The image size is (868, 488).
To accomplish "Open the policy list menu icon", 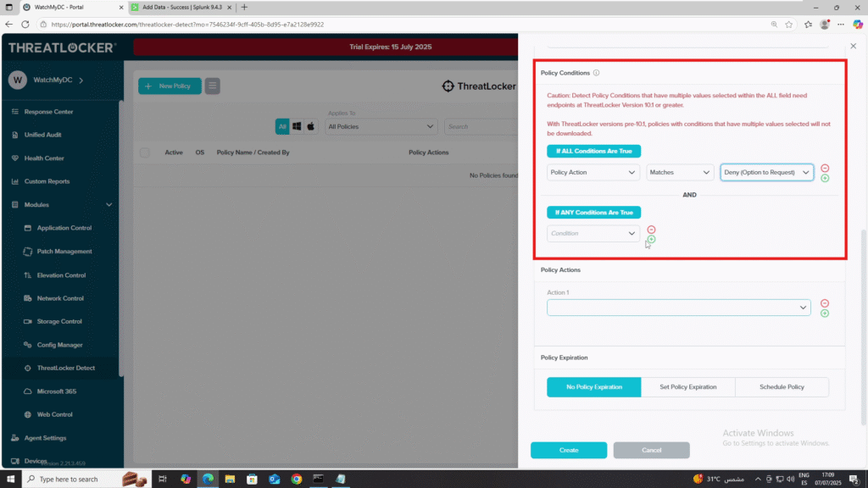I will [x=213, y=86].
